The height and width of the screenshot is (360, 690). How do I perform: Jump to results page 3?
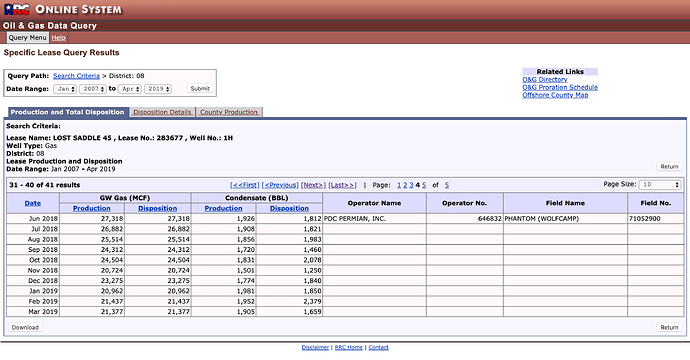[411, 185]
